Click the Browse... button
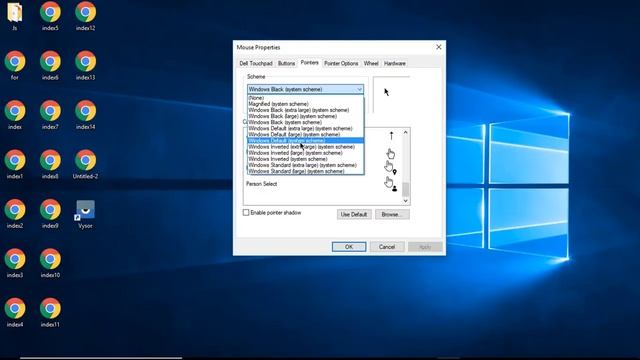Image resolution: width=640 pixels, height=360 pixels. (x=392, y=214)
